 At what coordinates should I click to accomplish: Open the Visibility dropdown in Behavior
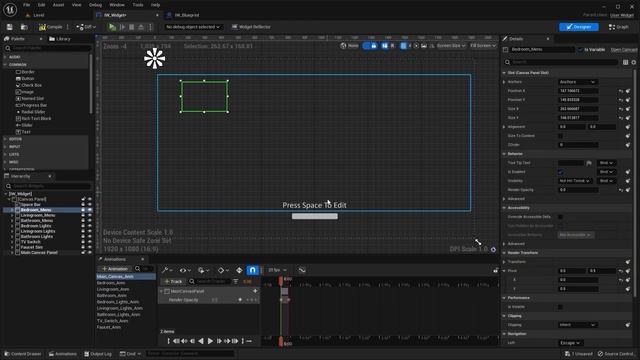click(x=575, y=181)
